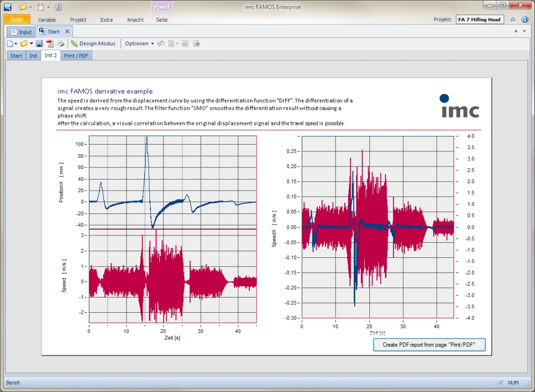Expand the new panel dropdown arrow
Image resolution: width=535 pixels, height=392 pixels.
16,44
